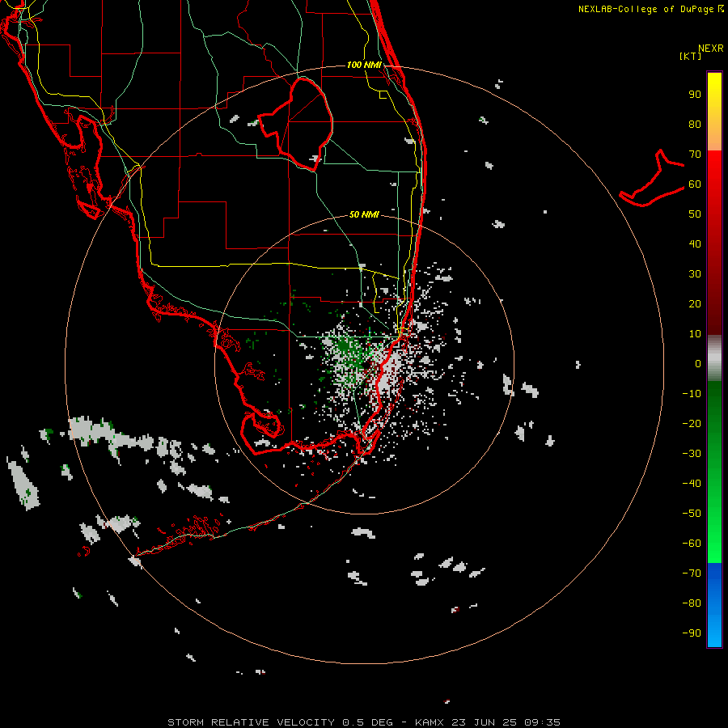This screenshot has height=728, width=728.
Task: Click the 80 value on the velocity scale
Action: 695,125
